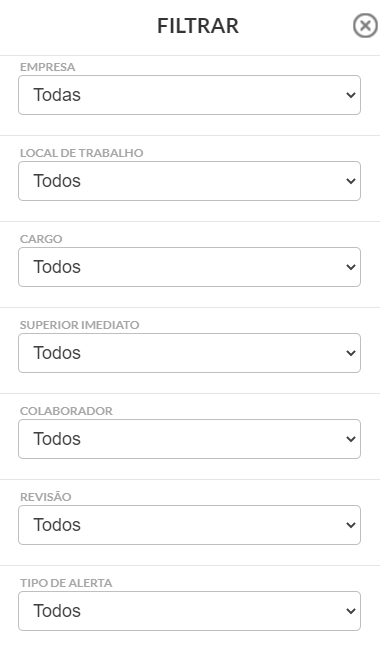Image resolution: width=380 pixels, height=645 pixels.
Task: Click the chevron arrow in the Revisão field
Action: pos(351,525)
